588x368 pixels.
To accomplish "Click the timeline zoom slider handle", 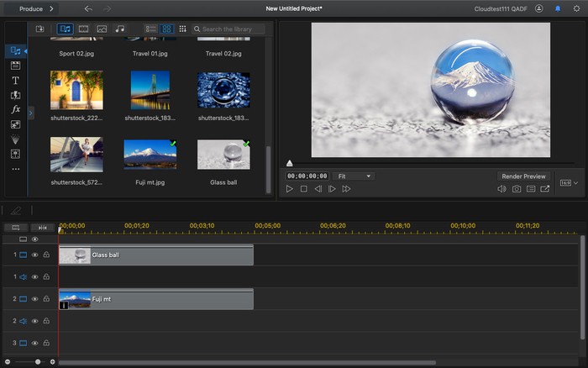I will click(x=38, y=361).
